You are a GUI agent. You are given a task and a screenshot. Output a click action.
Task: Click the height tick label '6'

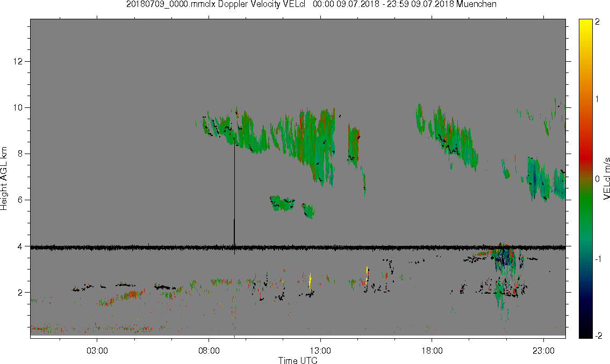coord(20,200)
